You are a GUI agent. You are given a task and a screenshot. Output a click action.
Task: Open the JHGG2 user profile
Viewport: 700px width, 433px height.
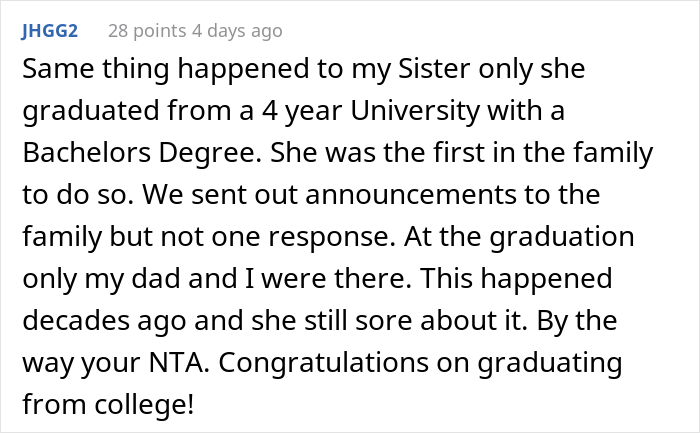[46, 31]
